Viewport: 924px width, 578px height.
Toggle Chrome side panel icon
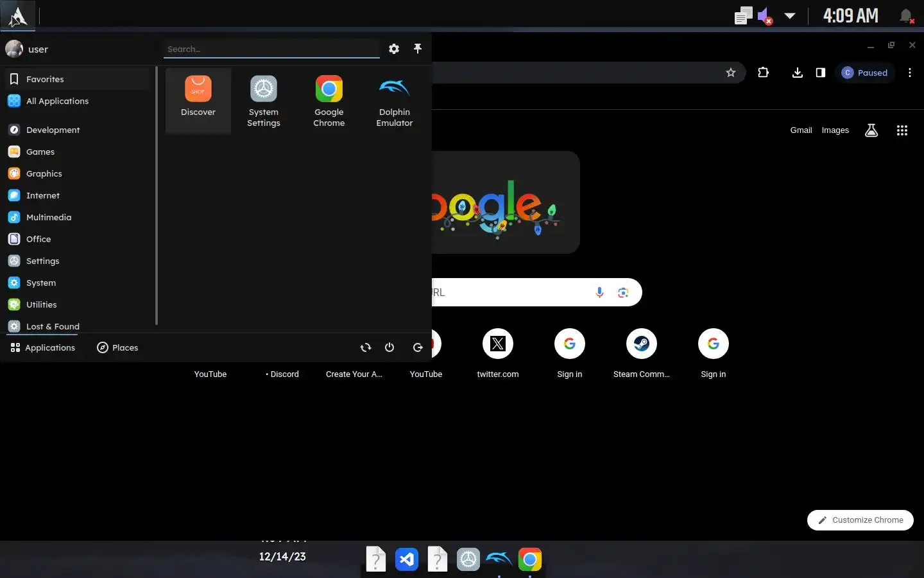(820, 73)
